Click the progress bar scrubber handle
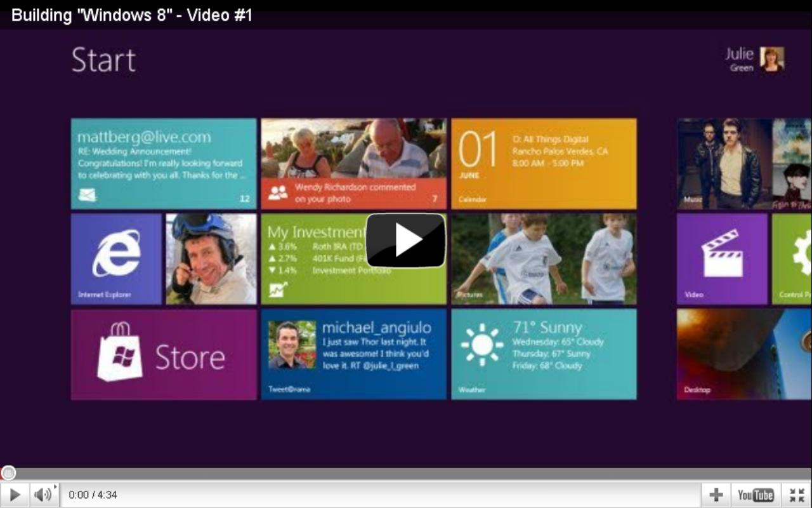 click(x=8, y=473)
